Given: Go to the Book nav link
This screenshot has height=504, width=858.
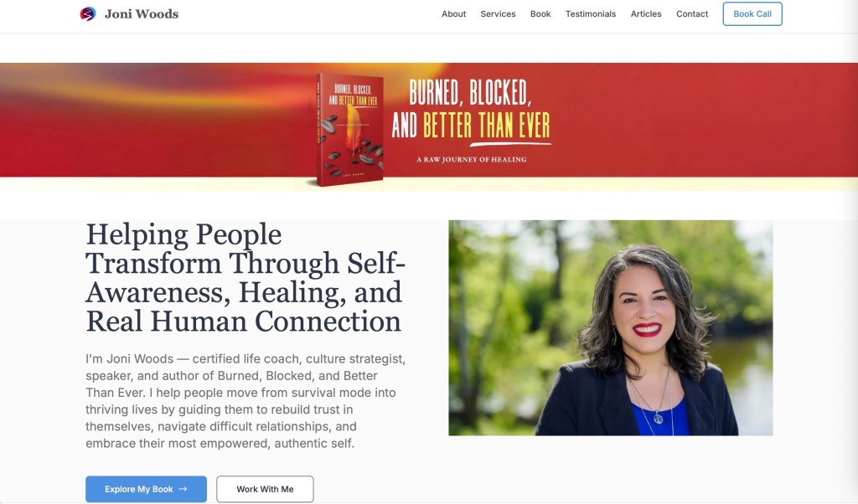Looking at the screenshot, I should tap(540, 13).
